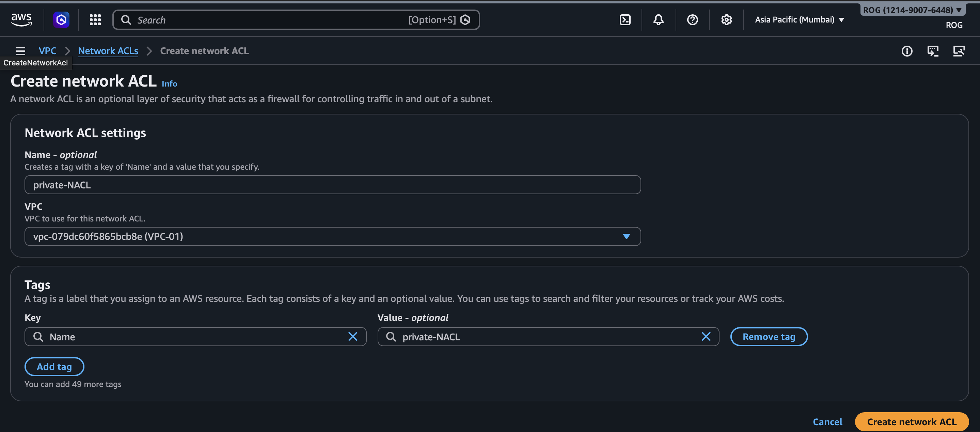This screenshot has height=432, width=980.
Task: Focus the top Search bar
Action: coord(266,20)
